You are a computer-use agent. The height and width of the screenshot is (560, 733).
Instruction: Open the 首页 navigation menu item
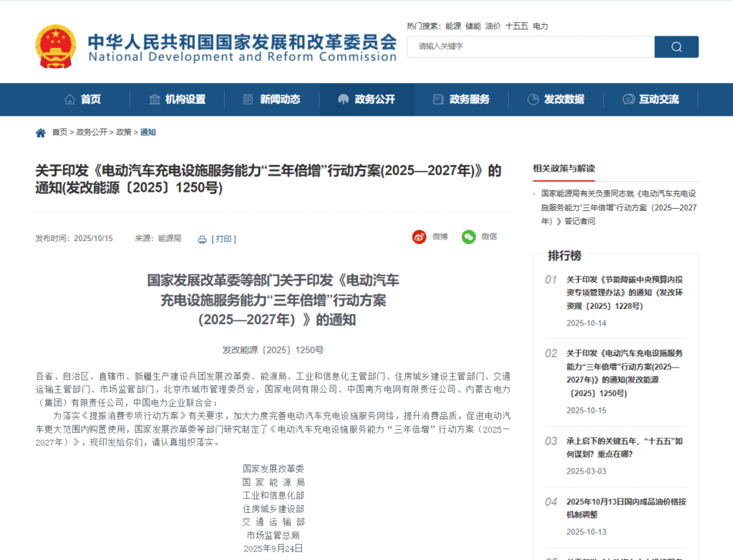coord(82,99)
